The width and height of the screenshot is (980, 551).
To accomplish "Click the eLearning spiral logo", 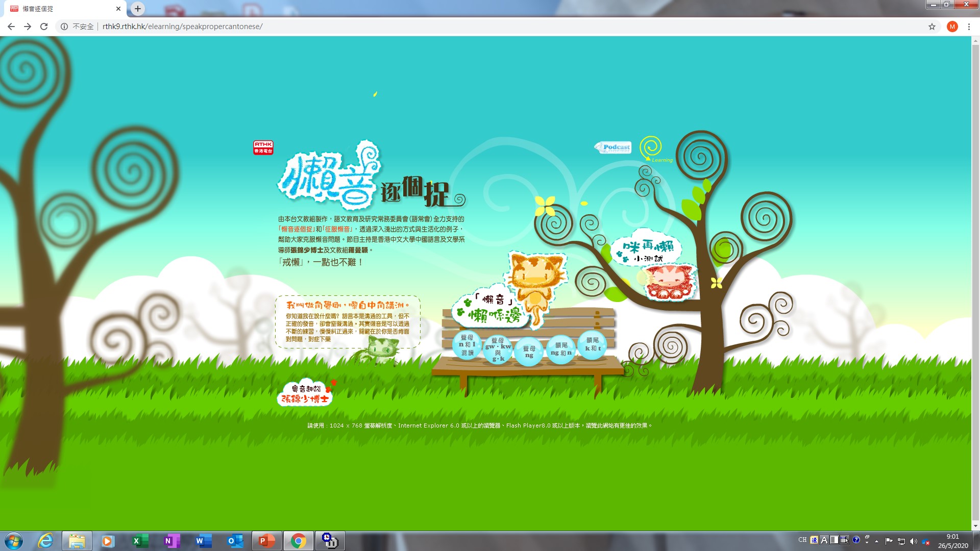I will (x=652, y=149).
